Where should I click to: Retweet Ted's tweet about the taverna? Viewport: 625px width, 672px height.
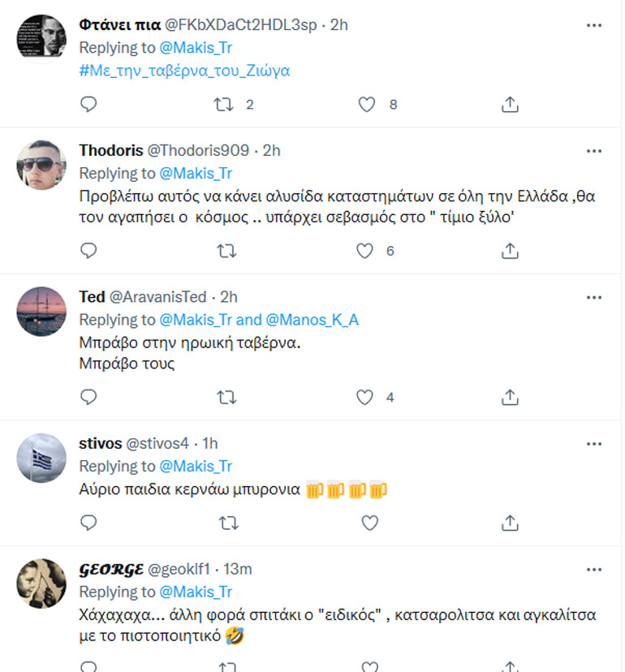click(228, 398)
